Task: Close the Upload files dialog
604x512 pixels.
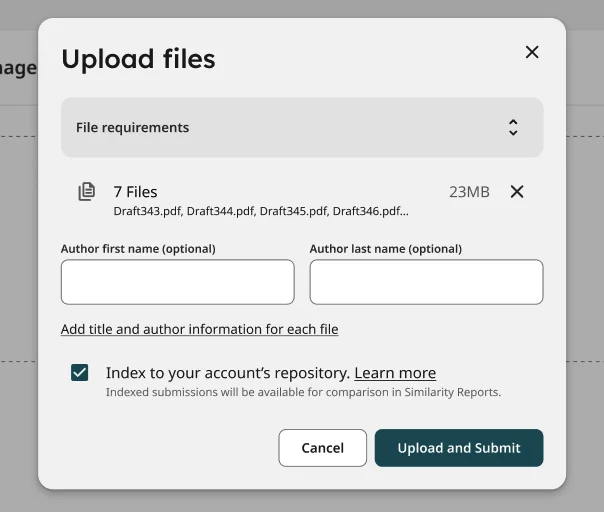Action: click(532, 52)
